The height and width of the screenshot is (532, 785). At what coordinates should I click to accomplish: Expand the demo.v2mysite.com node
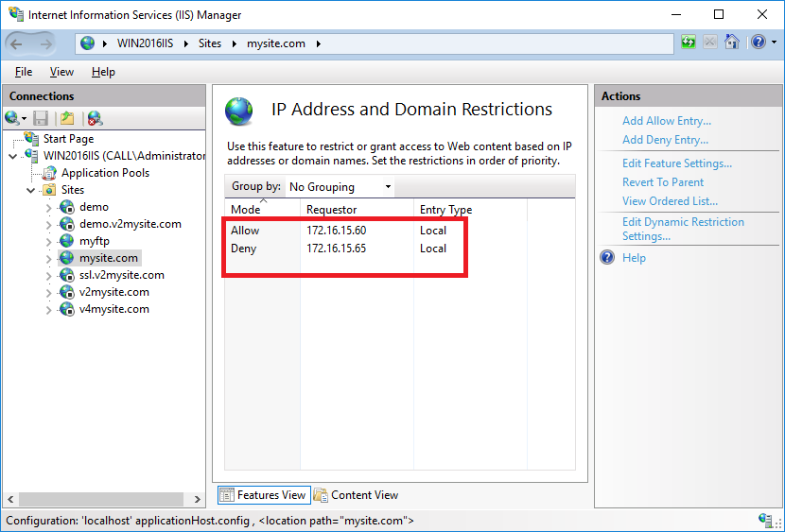click(x=48, y=225)
